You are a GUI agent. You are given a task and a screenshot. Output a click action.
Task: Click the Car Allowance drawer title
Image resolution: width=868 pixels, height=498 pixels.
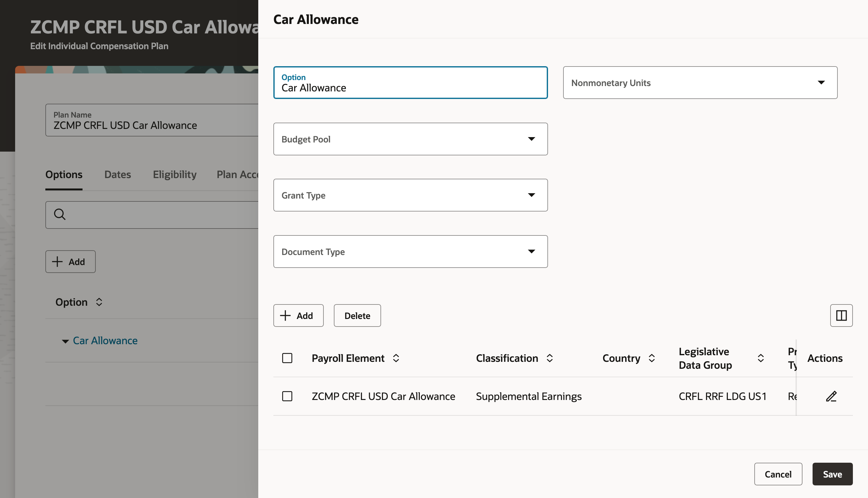click(x=316, y=20)
